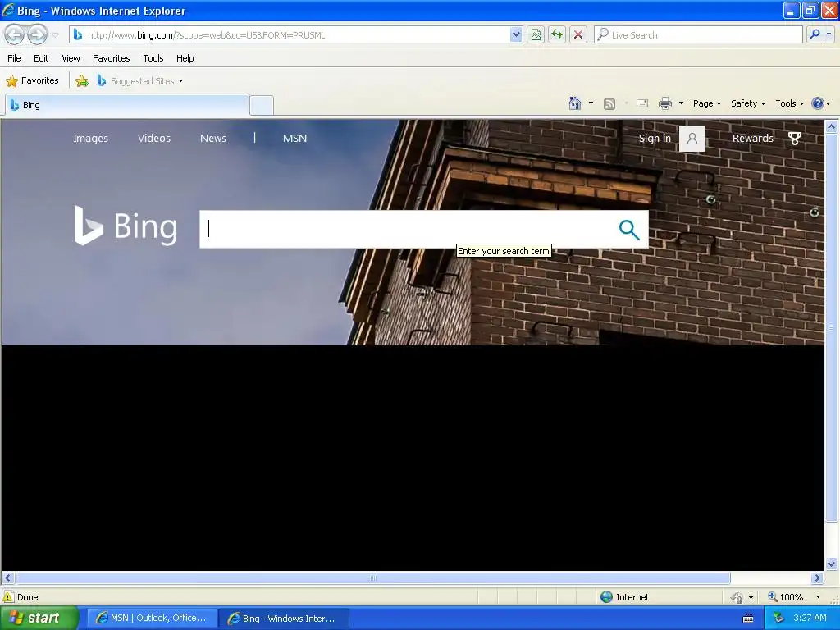This screenshot has width=840, height=630.
Task: Click the RSS feeds icon
Action: click(x=609, y=104)
